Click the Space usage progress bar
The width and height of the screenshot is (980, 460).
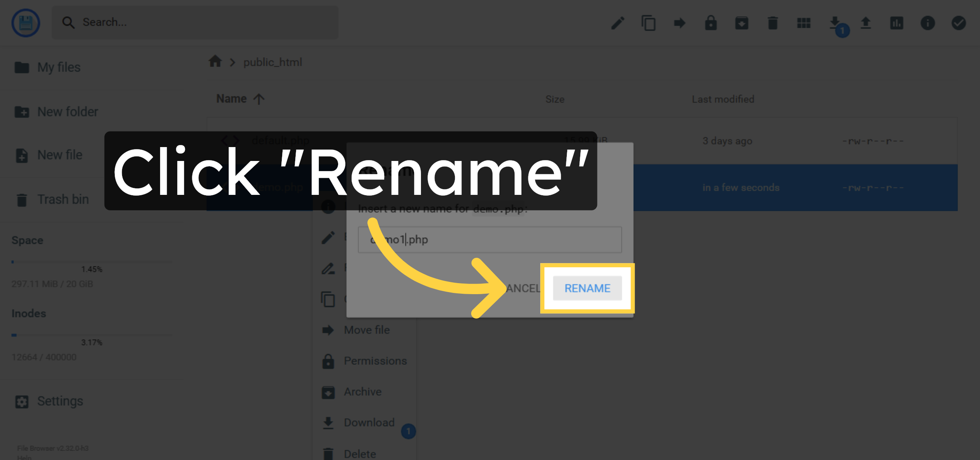pyautogui.click(x=92, y=262)
